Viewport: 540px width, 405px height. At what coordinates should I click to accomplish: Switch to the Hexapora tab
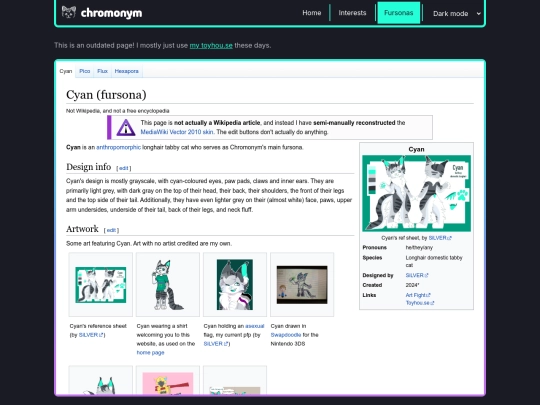pyautogui.click(x=126, y=71)
